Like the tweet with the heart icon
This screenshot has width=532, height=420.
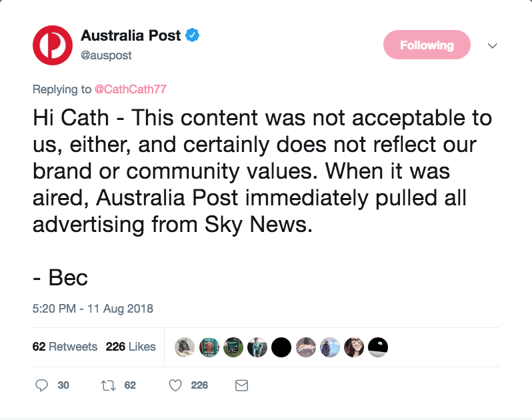[175, 385]
